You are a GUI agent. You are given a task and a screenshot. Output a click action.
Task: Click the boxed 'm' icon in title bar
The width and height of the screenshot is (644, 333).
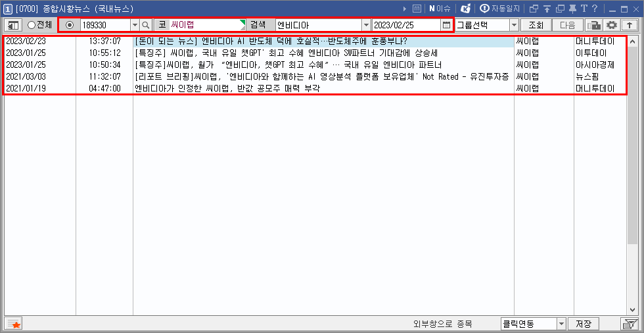[417, 9]
